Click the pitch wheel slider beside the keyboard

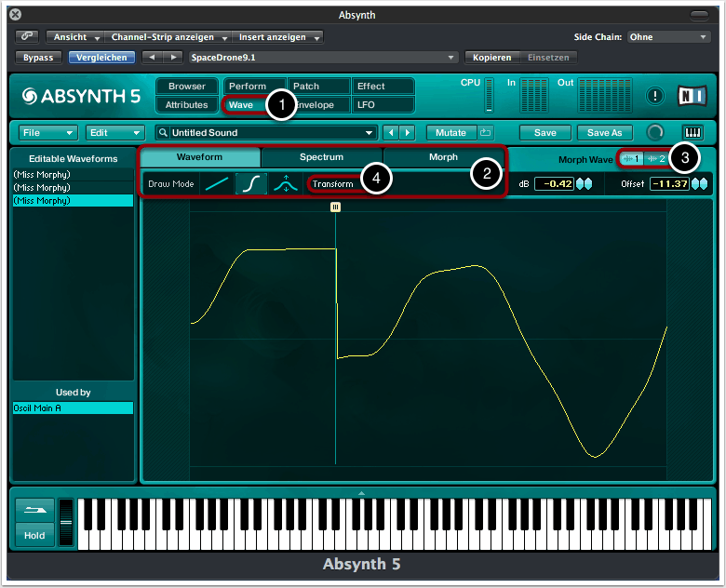(65, 523)
